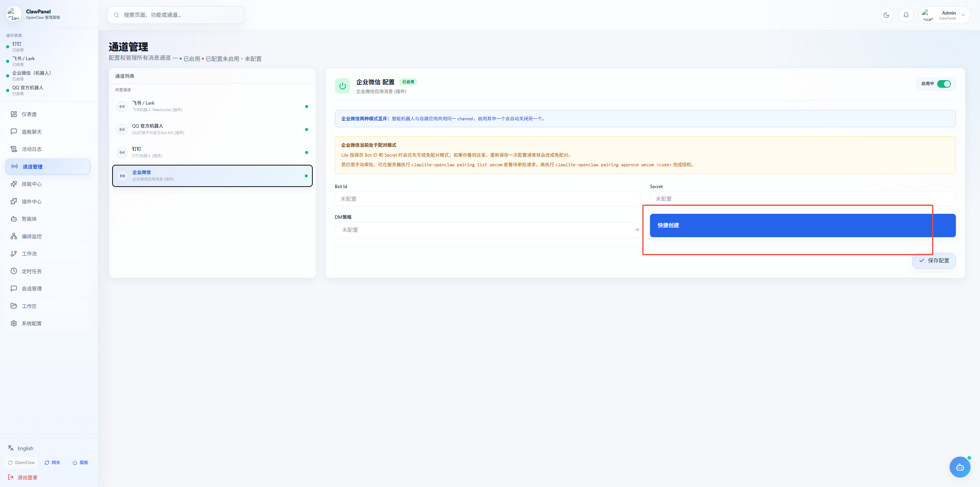Open 插件中心 puzzle icon in sidebar
This screenshot has width=980, height=487.
click(14, 201)
